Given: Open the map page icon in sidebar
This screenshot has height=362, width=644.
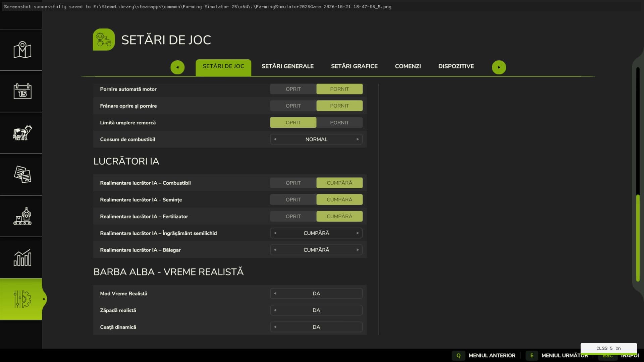Looking at the screenshot, I should tap(22, 50).
